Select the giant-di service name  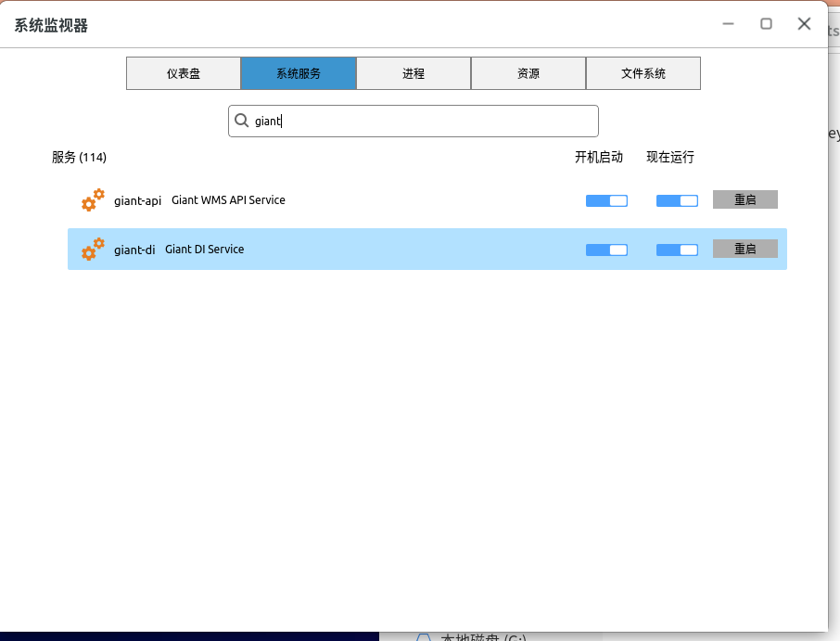(134, 250)
